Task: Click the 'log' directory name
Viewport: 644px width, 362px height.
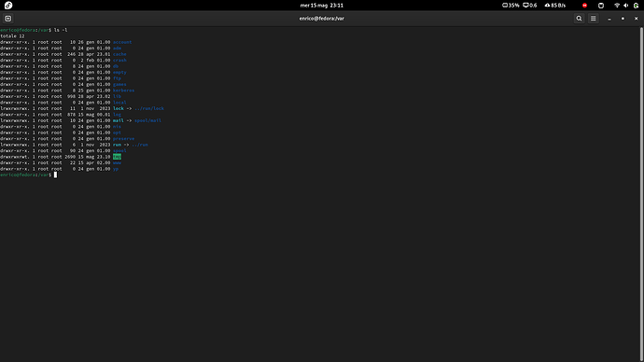Action: pos(117,115)
